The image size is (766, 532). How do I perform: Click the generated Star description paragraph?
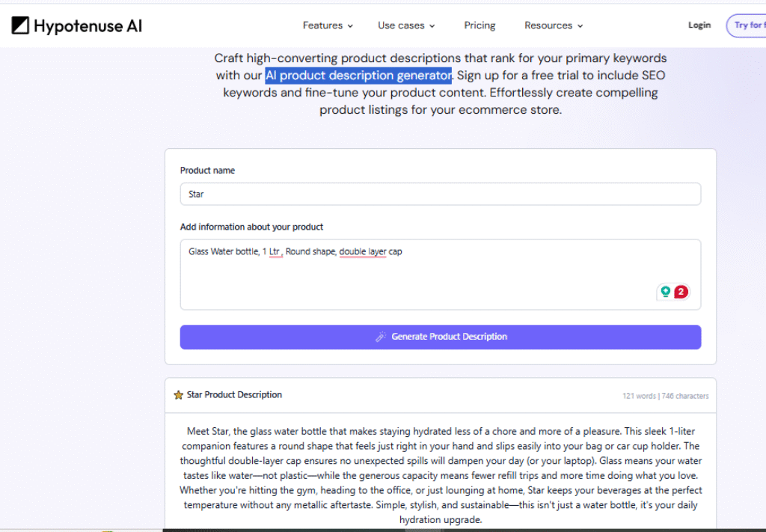pyautogui.click(x=441, y=475)
